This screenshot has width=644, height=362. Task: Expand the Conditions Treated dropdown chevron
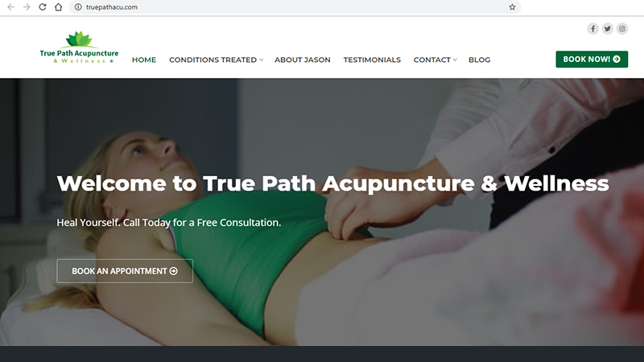(x=261, y=60)
